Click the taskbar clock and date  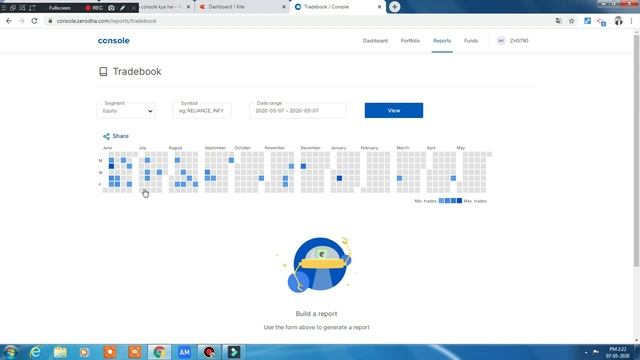point(617,352)
